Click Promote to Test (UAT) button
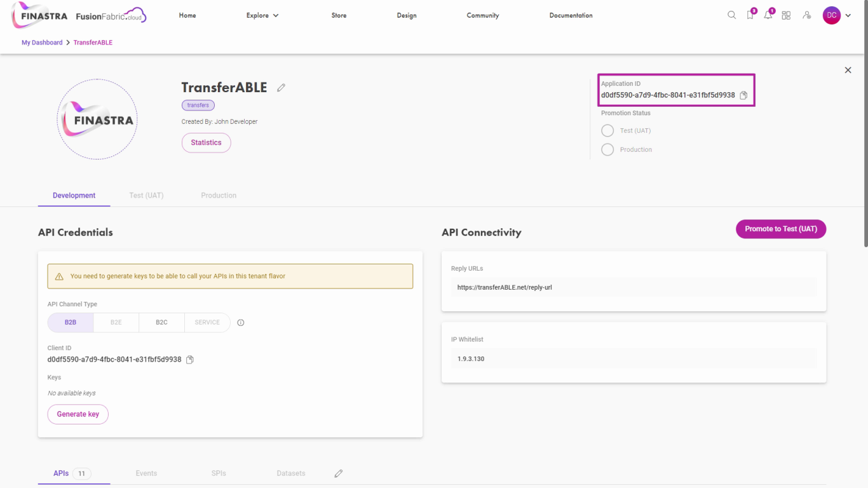Image resolution: width=868 pixels, height=488 pixels. pyautogui.click(x=781, y=229)
